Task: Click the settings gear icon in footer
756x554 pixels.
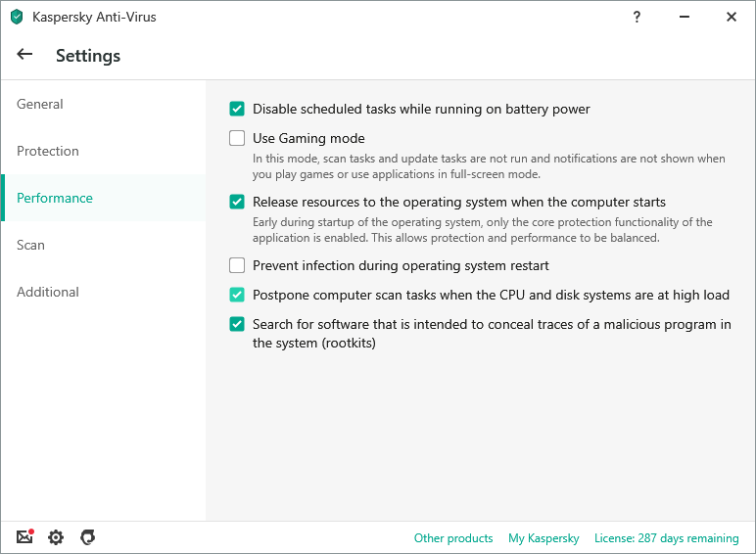Action: pyautogui.click(x=56, y=537)
